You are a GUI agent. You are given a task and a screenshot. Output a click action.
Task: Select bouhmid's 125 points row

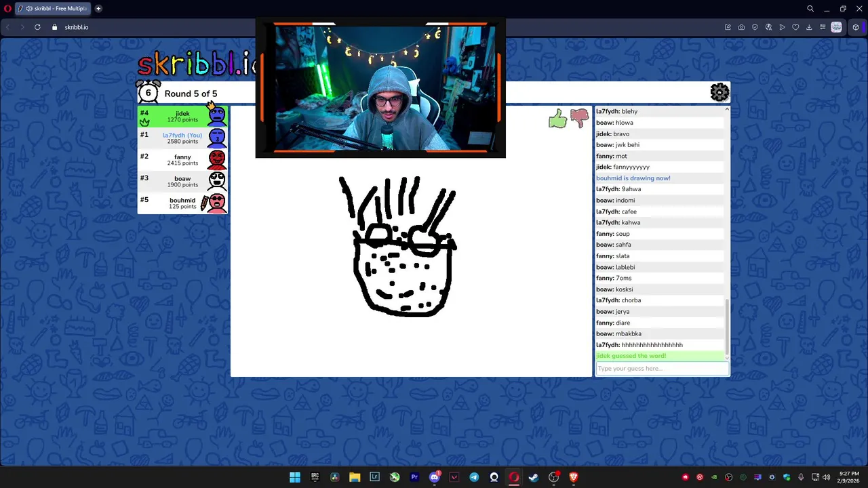coord(182,203)
